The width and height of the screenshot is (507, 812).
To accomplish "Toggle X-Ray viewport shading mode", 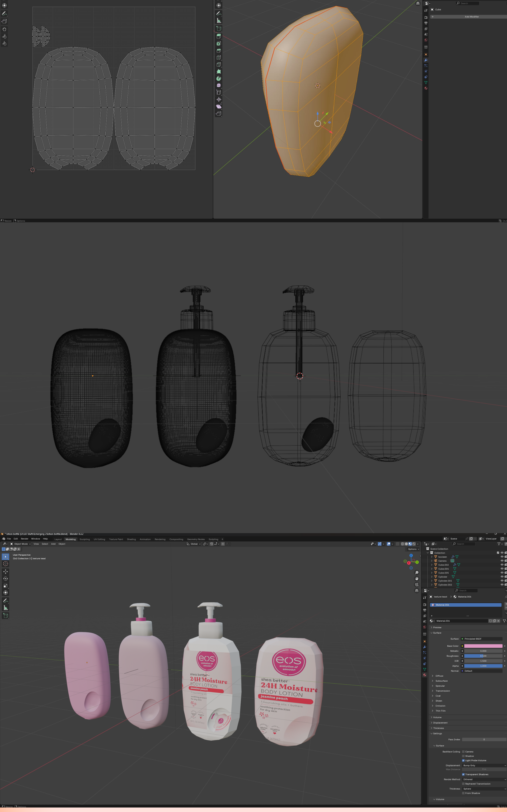I will 398,544.
